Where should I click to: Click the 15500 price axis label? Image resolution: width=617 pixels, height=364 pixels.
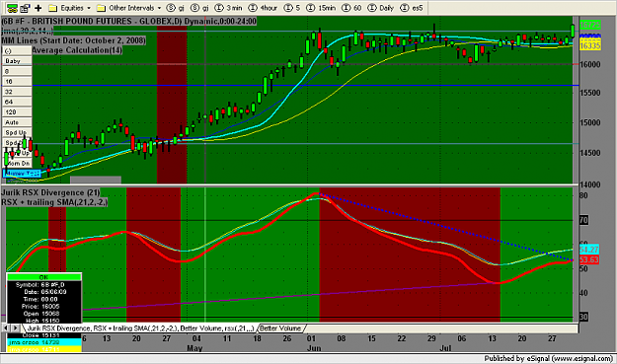[x=590, y=93]
